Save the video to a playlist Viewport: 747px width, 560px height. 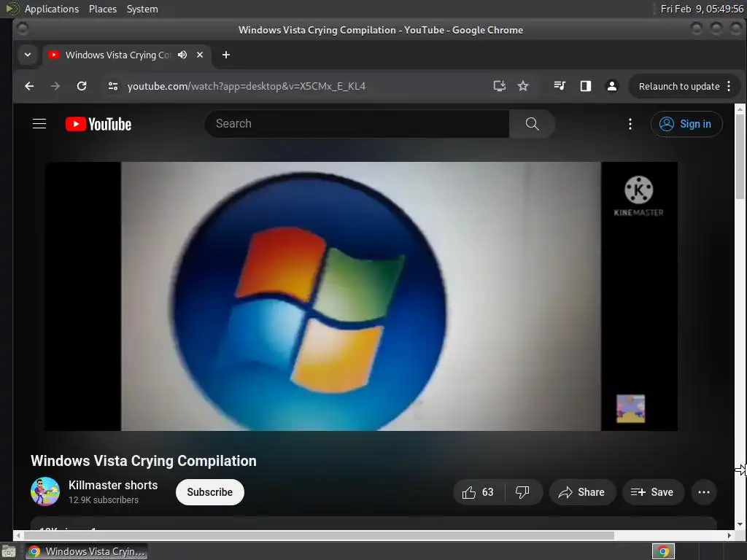(653, 492)
